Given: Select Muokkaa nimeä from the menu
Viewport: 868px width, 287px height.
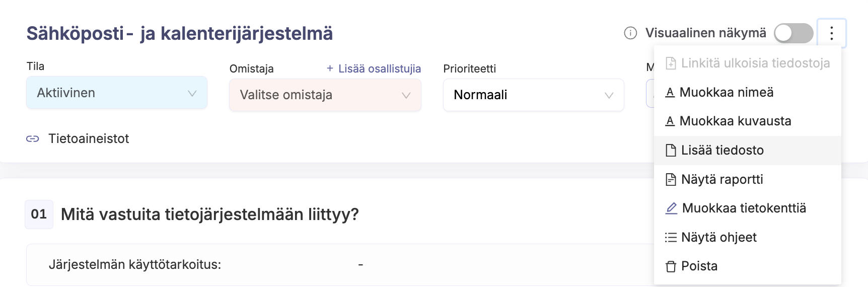Looking at the screenshot, I should coord(726,93).
